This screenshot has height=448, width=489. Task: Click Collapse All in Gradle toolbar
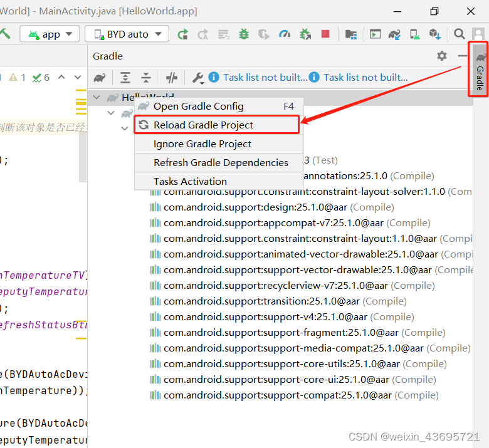coord(146,78)
